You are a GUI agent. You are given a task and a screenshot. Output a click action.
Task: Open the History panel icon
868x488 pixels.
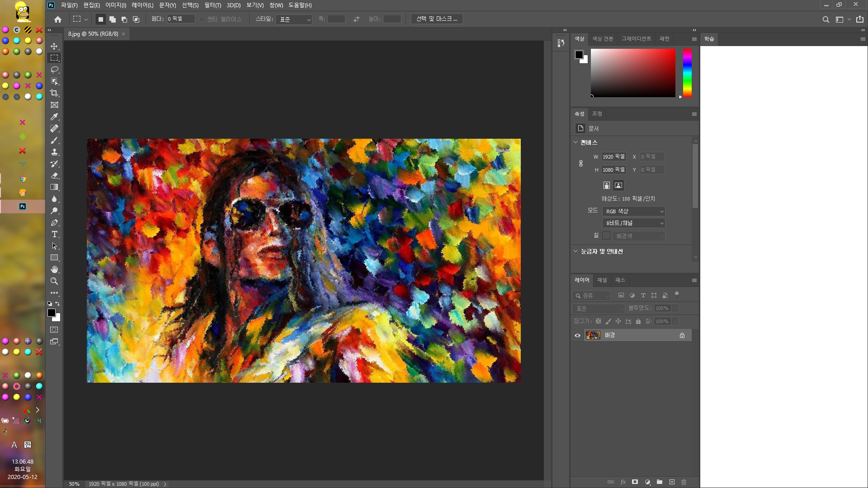click(x=561, y=43)
